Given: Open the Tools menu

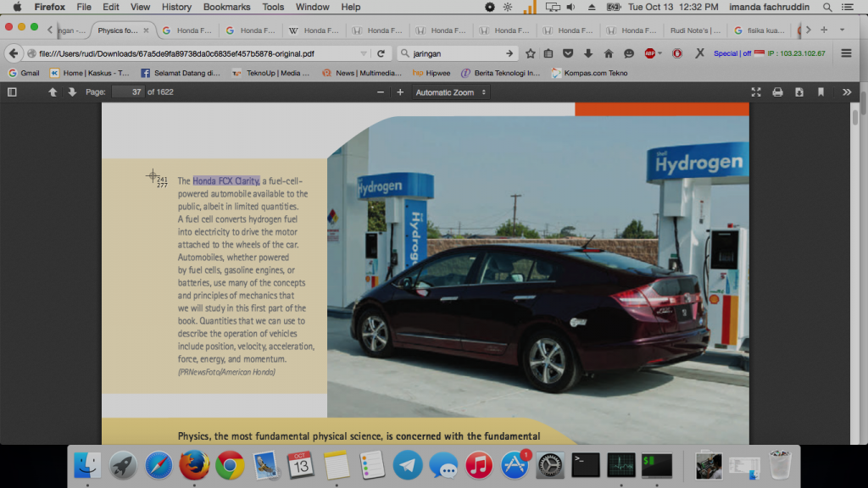Looking at the screenshot, I should [273, 7].
